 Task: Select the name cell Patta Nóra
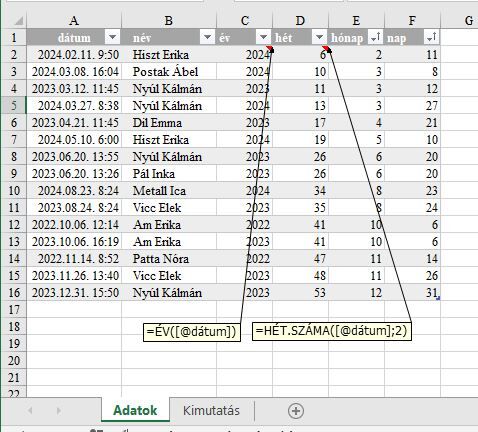169,258
